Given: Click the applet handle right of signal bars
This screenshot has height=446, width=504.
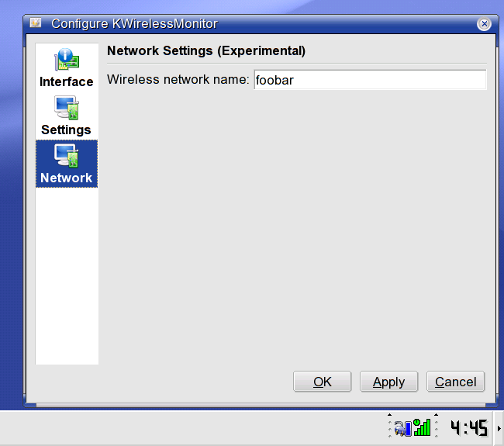Looking at the screenshot, I should point(437,426).
